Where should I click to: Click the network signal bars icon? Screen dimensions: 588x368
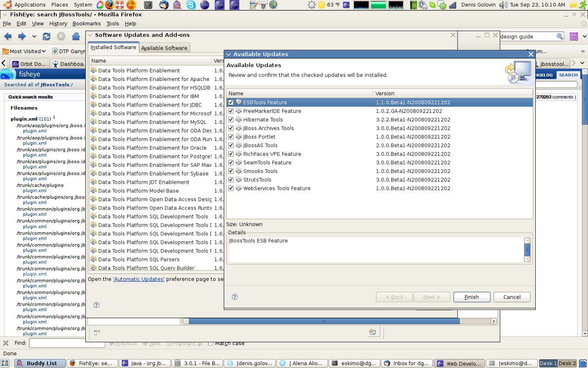click(x=452, y=5)
